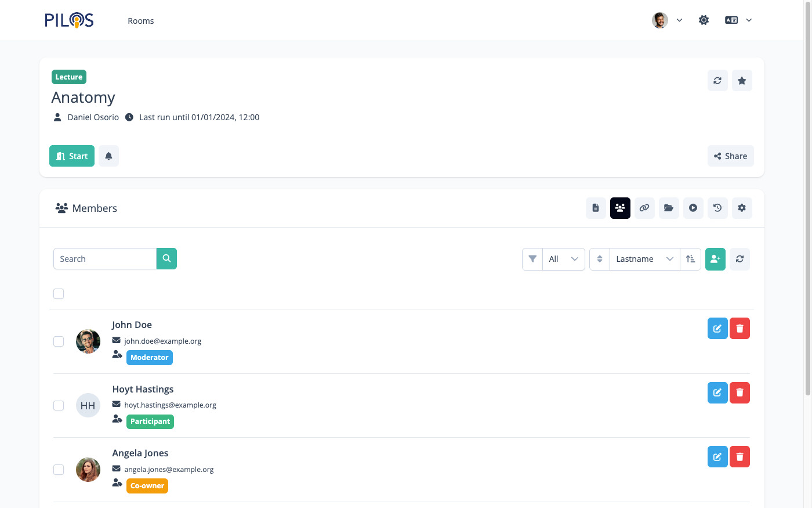This screenshot has width=812, height=508.
Task: Remove Hoyt Hastings from members
Action: click(739, 393)
